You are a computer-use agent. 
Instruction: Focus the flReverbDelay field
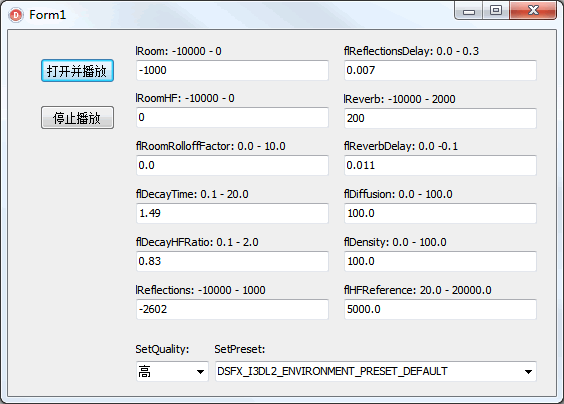click(x=440, y=165)
